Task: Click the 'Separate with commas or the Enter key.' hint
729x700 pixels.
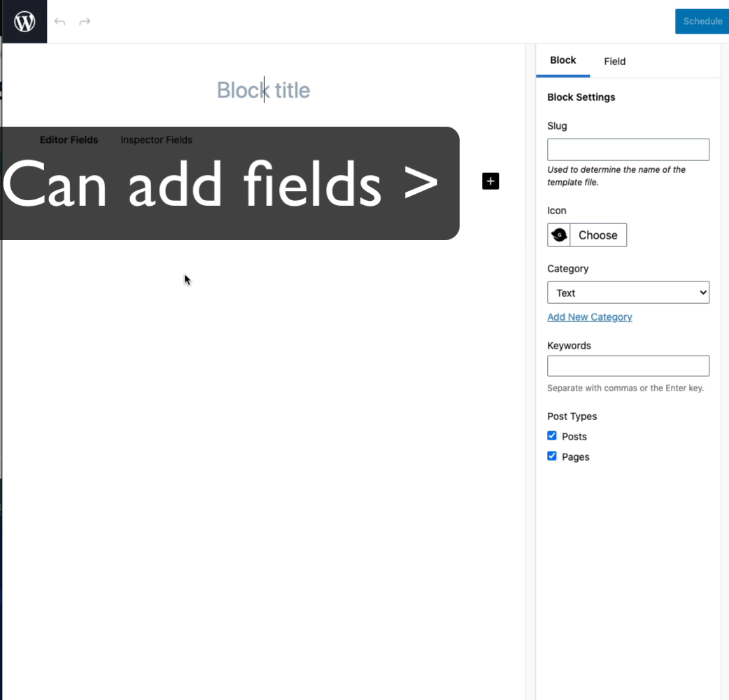Action: [625, 388]
